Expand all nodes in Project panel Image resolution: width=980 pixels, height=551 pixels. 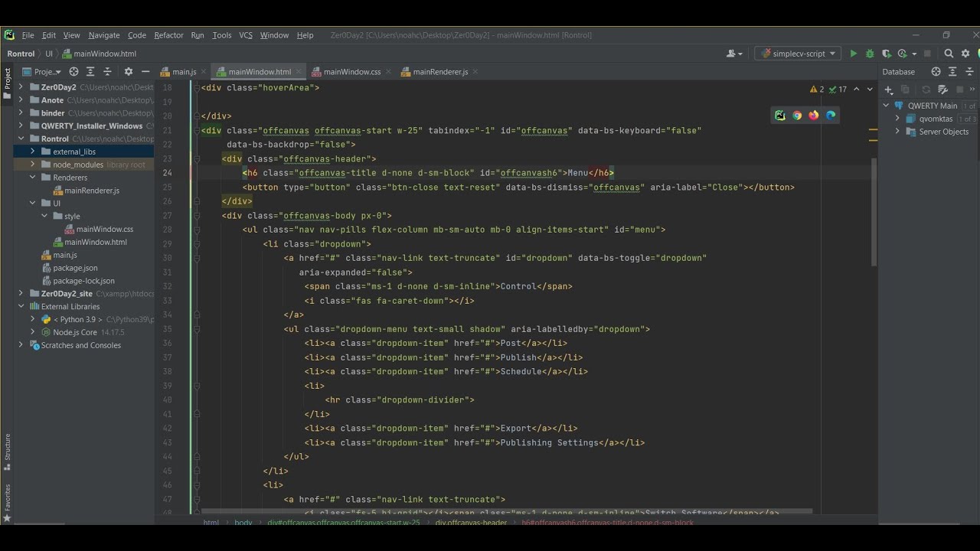pyautogui.click(x=90, y=71)
